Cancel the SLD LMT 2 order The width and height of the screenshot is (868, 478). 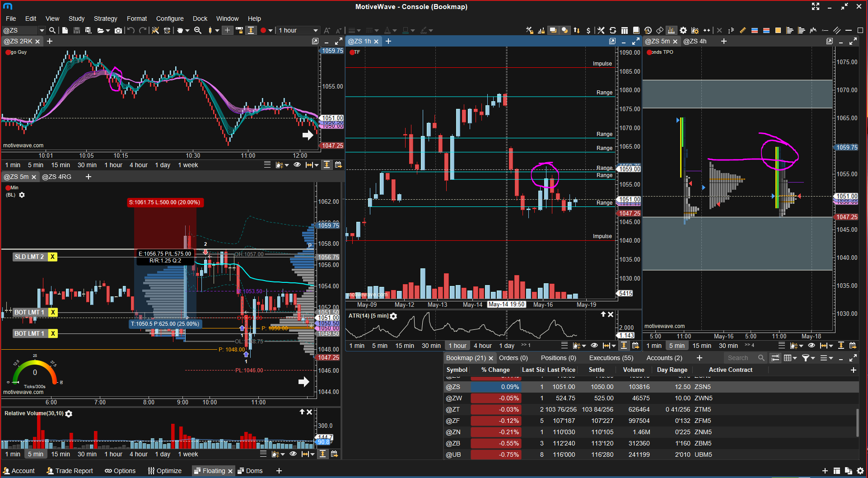[x=52, y=257]
